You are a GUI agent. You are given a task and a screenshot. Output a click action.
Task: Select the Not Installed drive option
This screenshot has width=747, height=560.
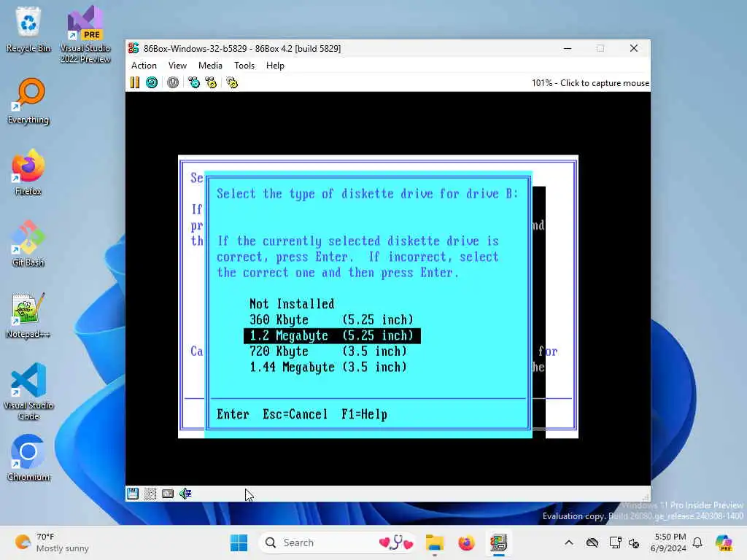(292, 304)
